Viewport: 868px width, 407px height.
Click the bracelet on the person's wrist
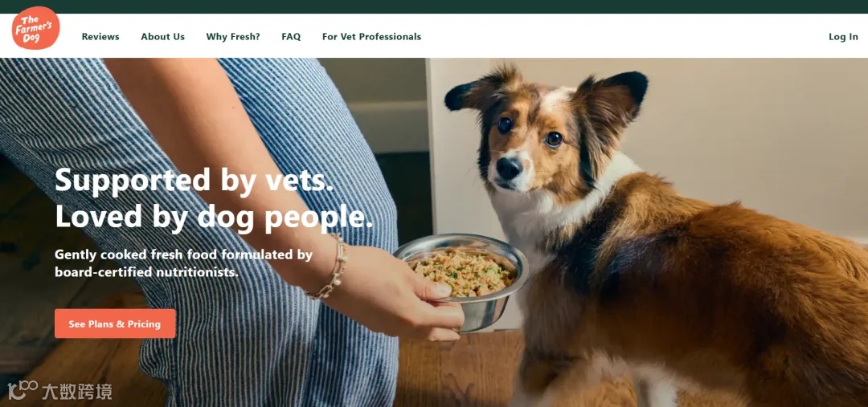(330, 267)
